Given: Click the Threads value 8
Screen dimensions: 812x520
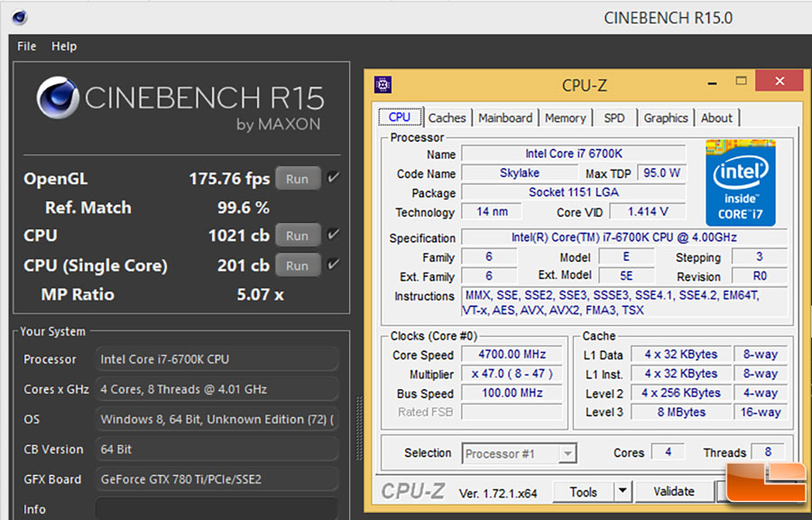Looking at the screenshot, I should coord(768,452).
